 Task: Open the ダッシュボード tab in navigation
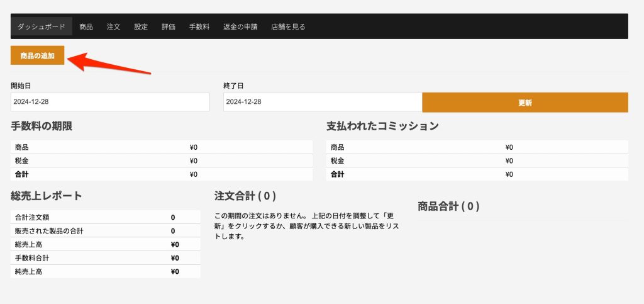[x=41, y=26]
